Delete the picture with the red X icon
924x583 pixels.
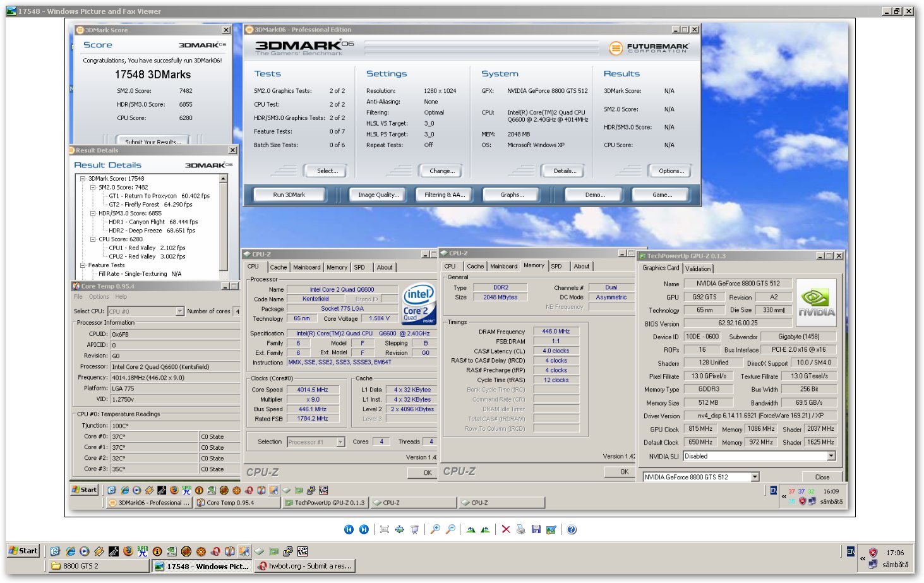506,529
